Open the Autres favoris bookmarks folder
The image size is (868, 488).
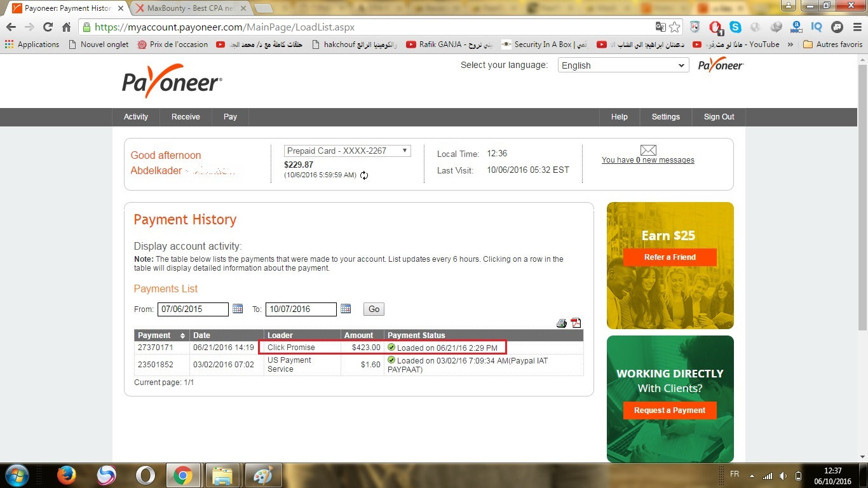click(x=832, y=44)
